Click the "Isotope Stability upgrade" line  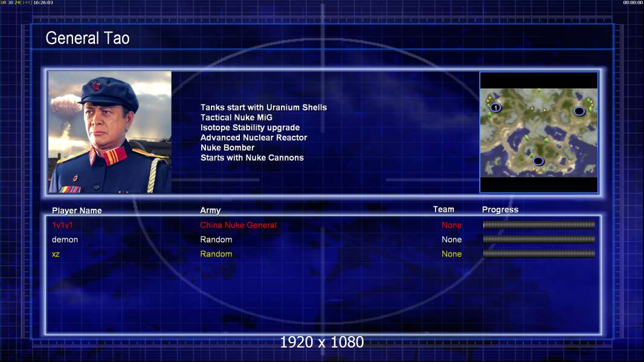pyautogui.click(x=250, y=127)
